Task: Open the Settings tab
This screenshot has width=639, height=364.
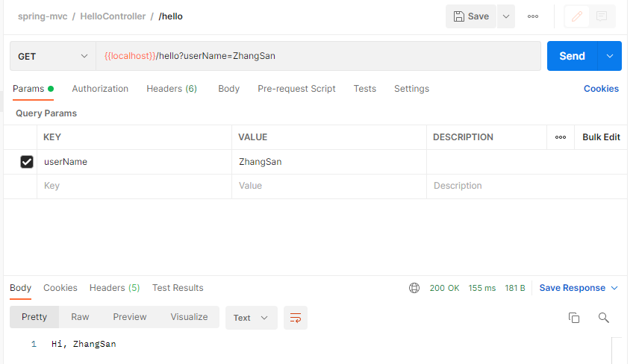Action: [411, 89]
